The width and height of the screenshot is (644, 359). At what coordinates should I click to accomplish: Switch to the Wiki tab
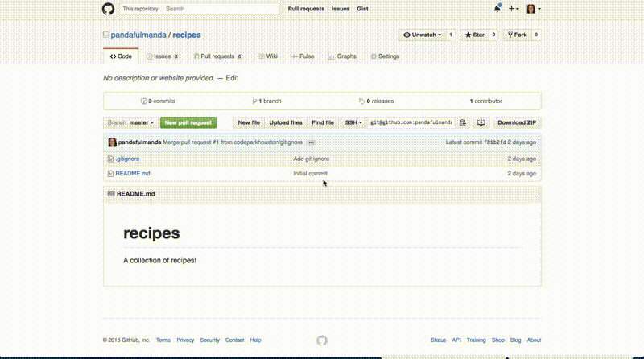(267, 56)
